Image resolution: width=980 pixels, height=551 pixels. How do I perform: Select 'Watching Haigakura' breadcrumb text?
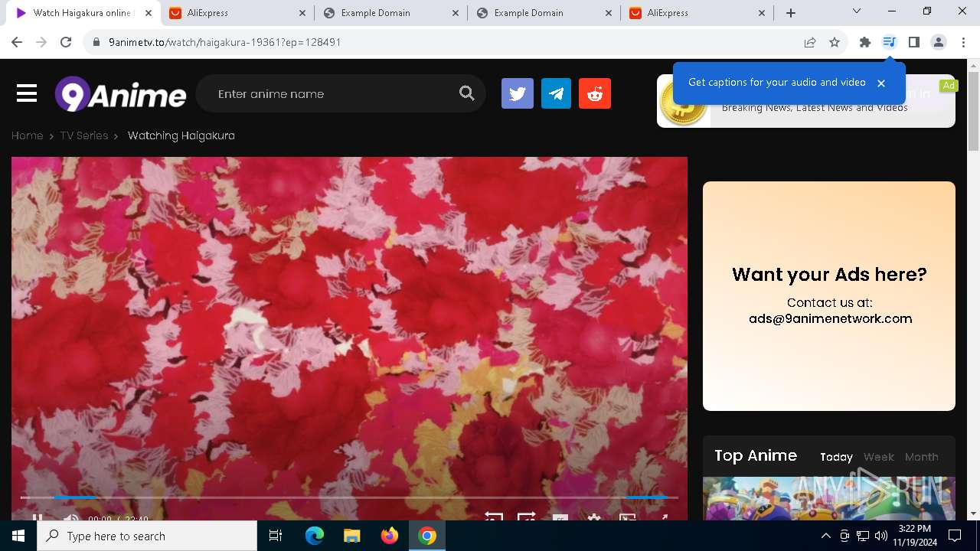[x=181, y=135]
